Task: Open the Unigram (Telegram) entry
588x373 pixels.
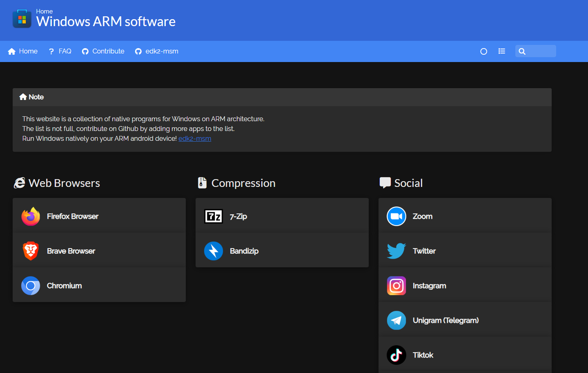Action: [465, 320]
